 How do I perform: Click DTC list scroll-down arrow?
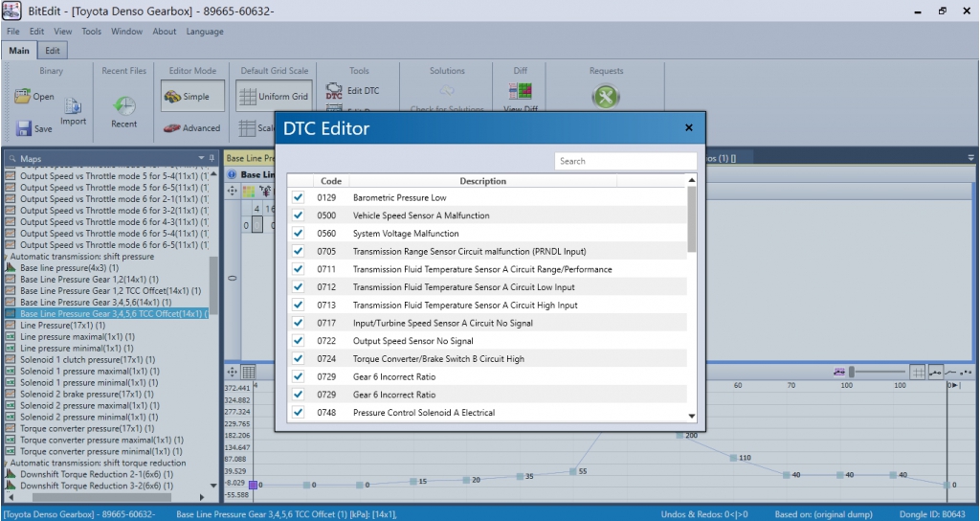click(x=691, y=416)
